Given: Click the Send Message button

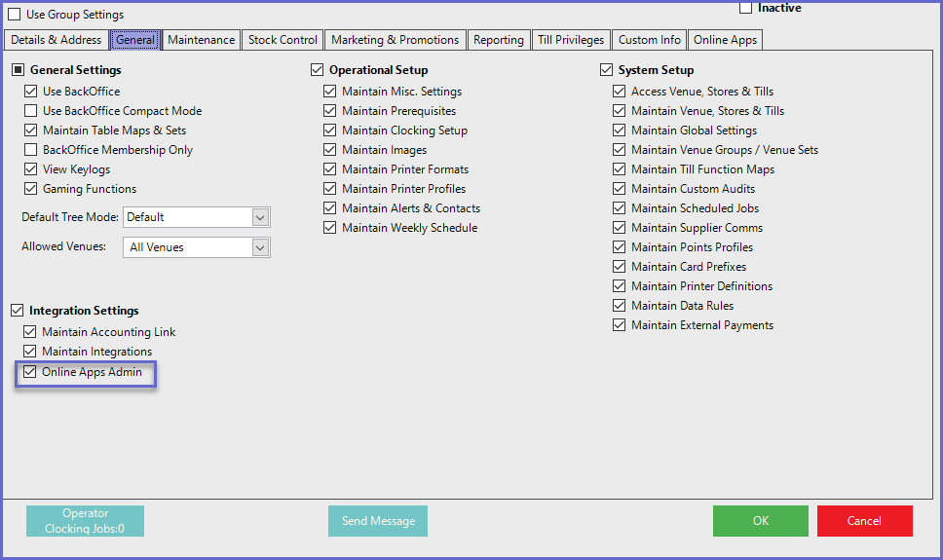Looking at the screenshot, I should 378,521.
